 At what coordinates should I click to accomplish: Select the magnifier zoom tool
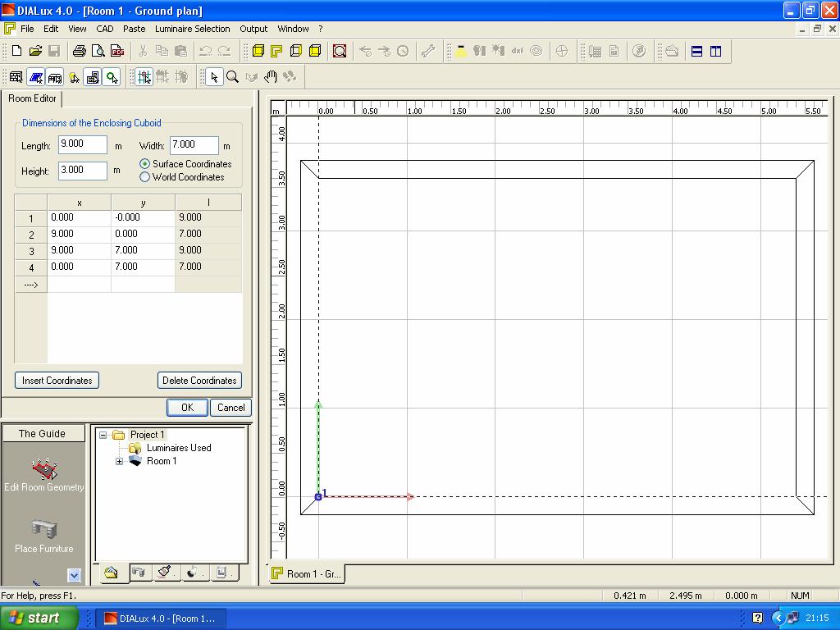tap(232, 77)
